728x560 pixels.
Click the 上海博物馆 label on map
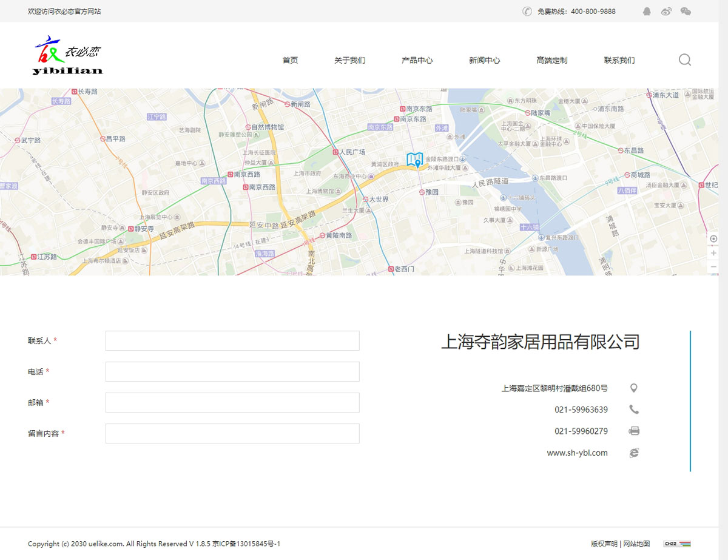(x=320, y=191)
